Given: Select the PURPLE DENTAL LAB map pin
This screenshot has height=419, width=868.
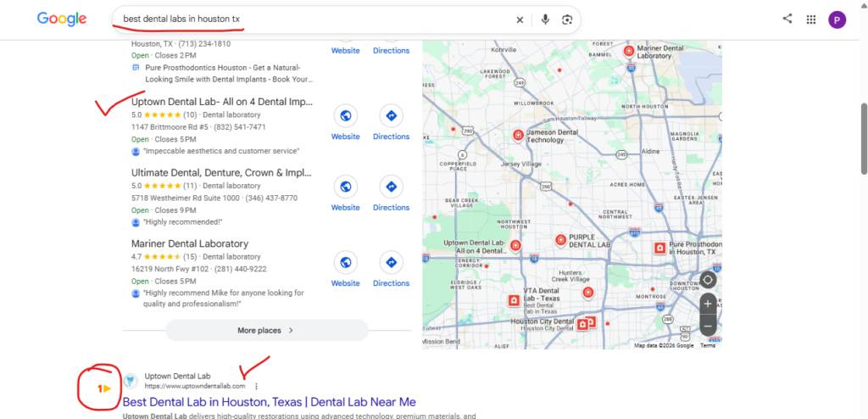Looking at the screenshot, I should coord(561,239).
